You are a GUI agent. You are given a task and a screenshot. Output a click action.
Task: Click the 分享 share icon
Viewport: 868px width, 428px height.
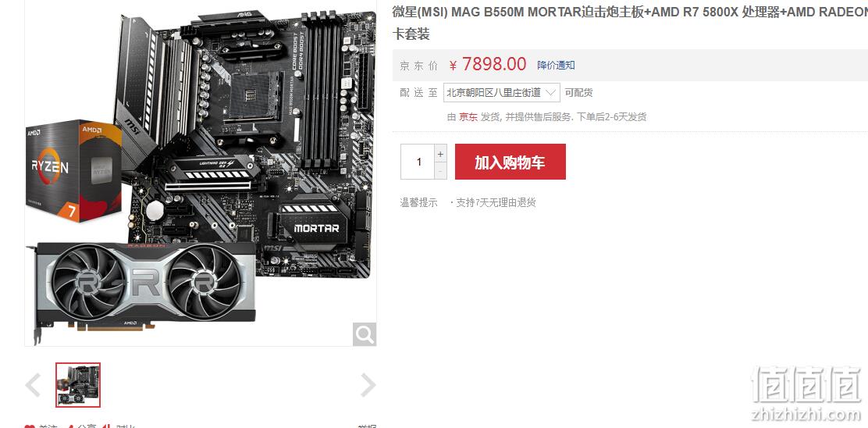click(x=70, y=426)
